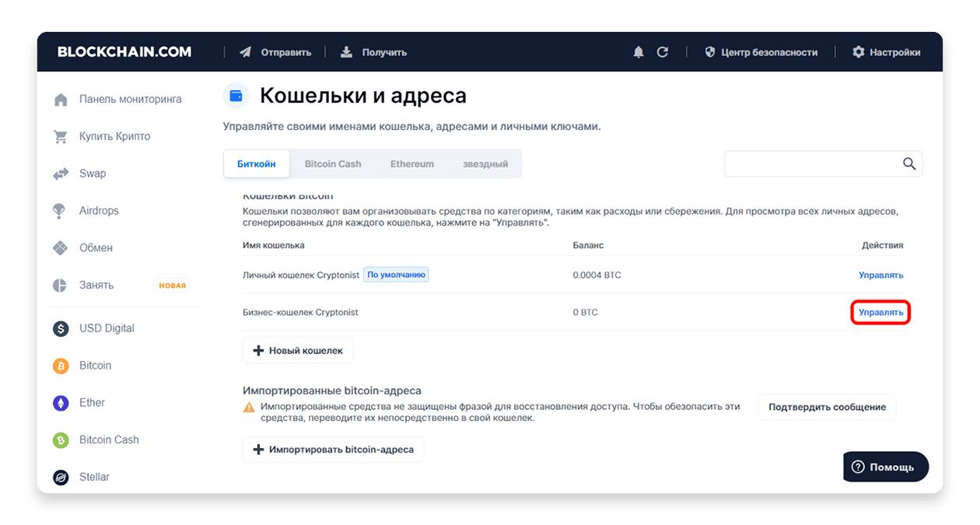Open the Ethereum tab
The height and width of the screenshot is (525, 980).
[412, 164]
